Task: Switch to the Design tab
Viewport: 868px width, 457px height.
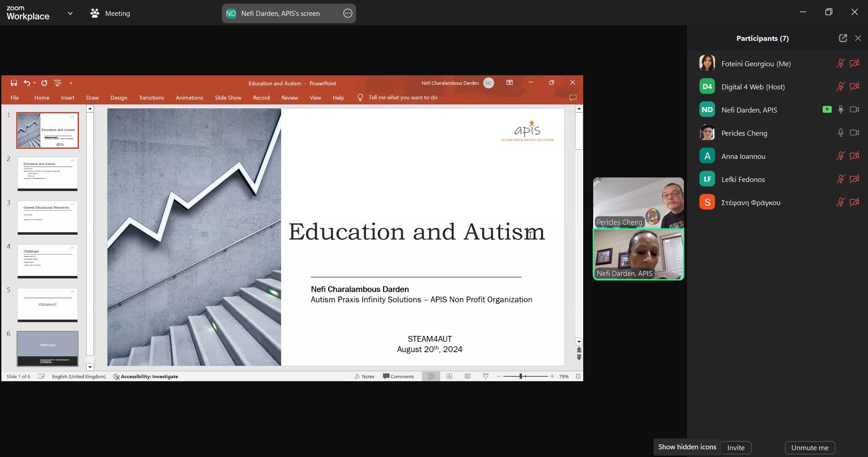Action: 119,98
